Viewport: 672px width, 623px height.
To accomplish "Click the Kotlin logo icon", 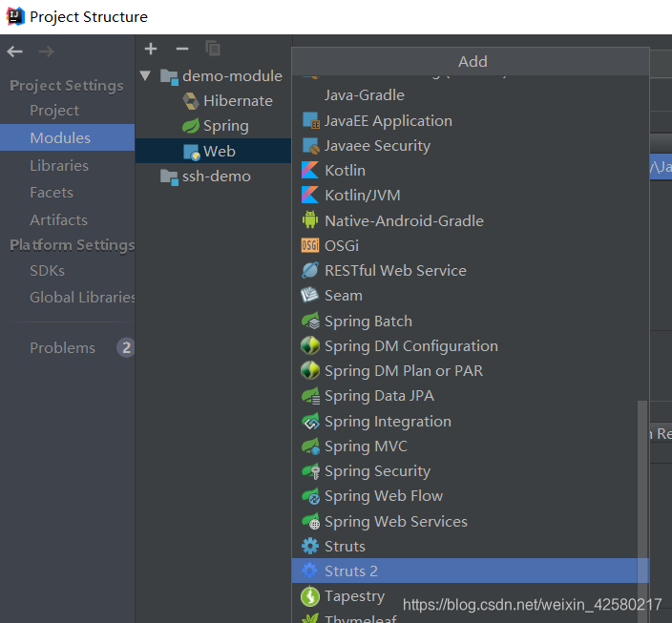I will click(310, 171).
